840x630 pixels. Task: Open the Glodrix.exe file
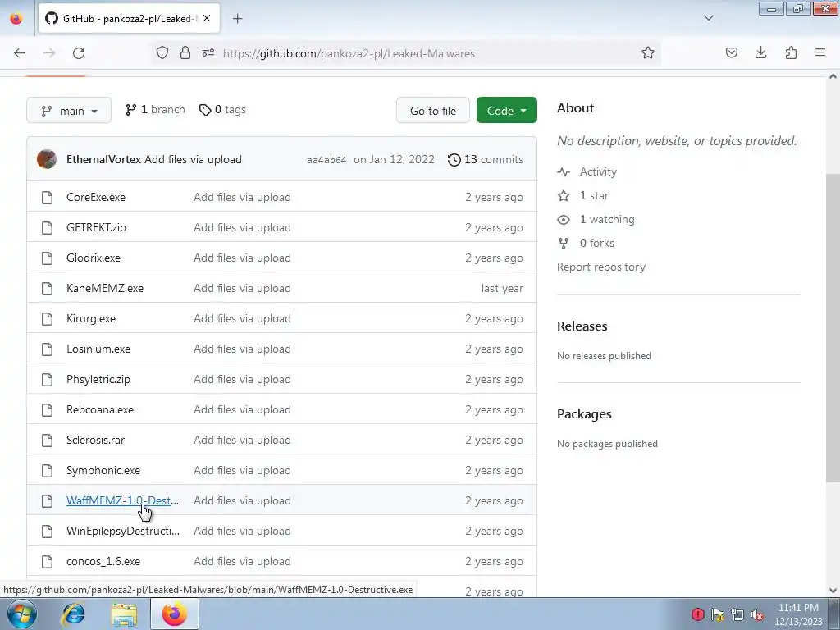(x=94, y=258)
